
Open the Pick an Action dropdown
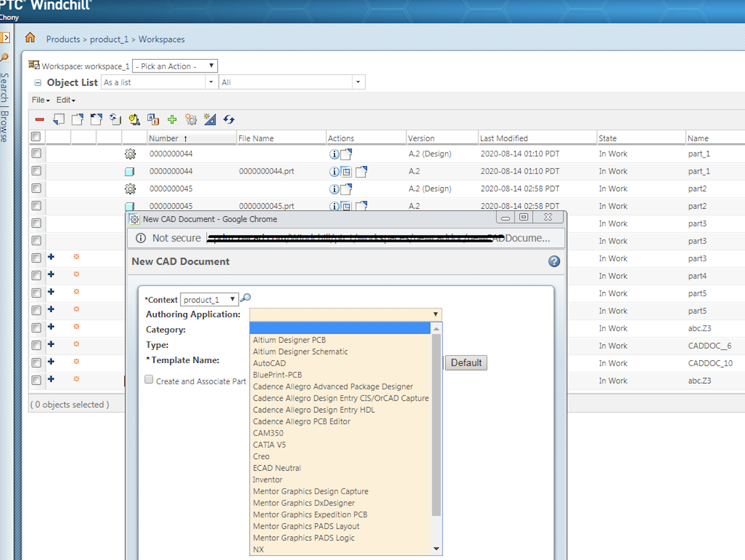click(x=175, y=66)
